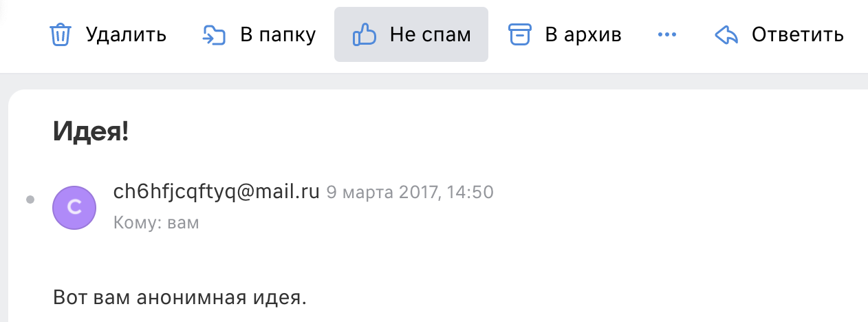Click the thumbs-up icon
The height and width of the screenshot is (322, 868).
coord(364,34)
